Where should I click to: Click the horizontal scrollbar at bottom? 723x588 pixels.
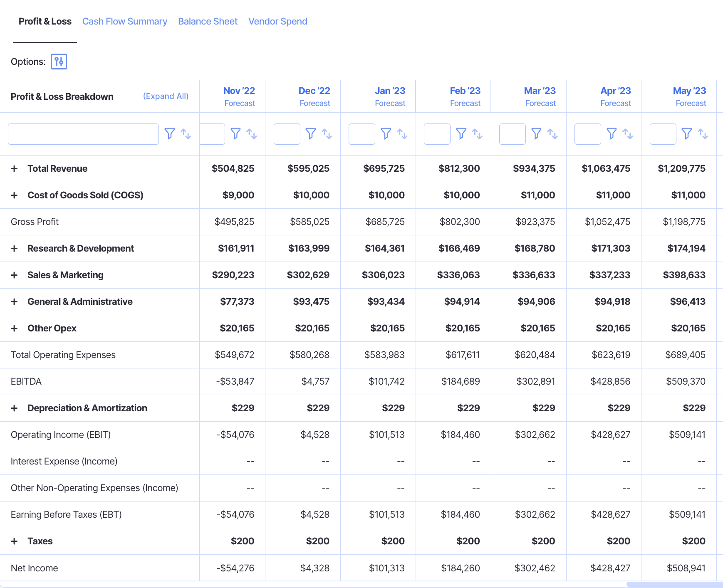pyautogui.click(x=674, y=584)
